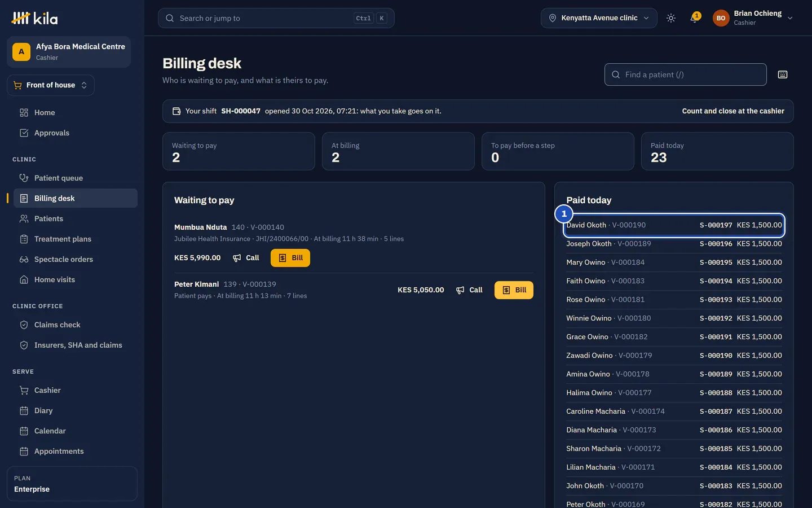The height and width of the screenshot is (508, 812).
Task: Open David Okoth paid receipt S-000197
Action: point(674,225)
